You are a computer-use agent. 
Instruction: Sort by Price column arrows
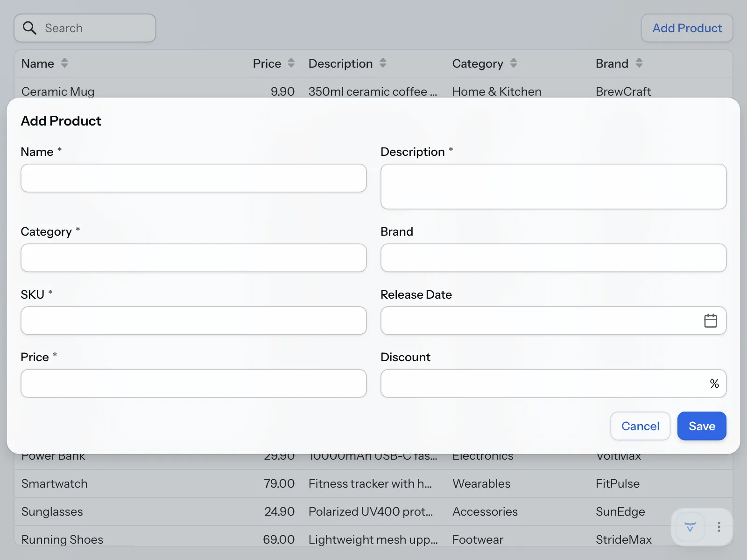(x=291, y=63)
